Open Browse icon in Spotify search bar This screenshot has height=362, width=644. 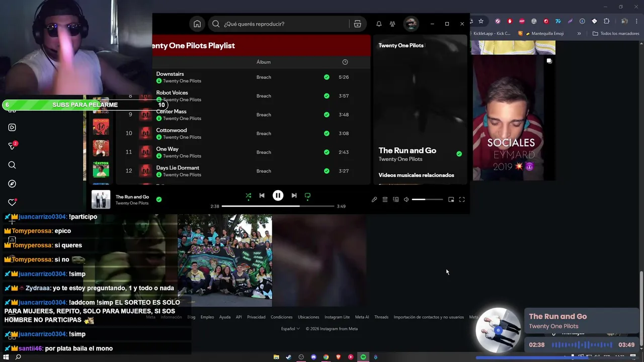(357, 24)
